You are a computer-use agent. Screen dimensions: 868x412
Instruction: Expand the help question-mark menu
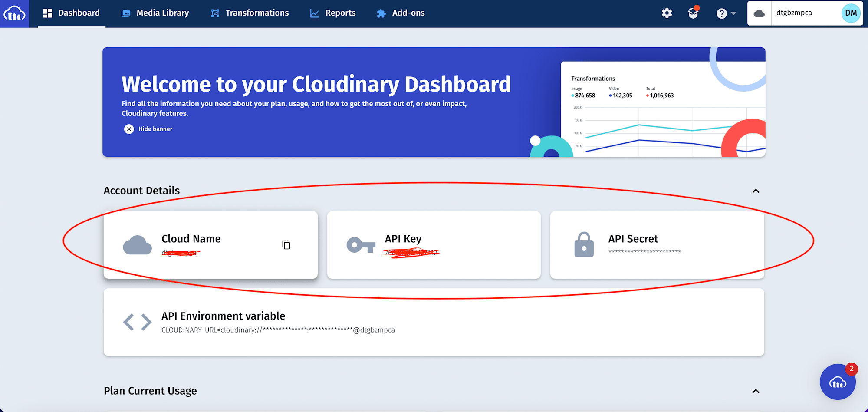726,13
